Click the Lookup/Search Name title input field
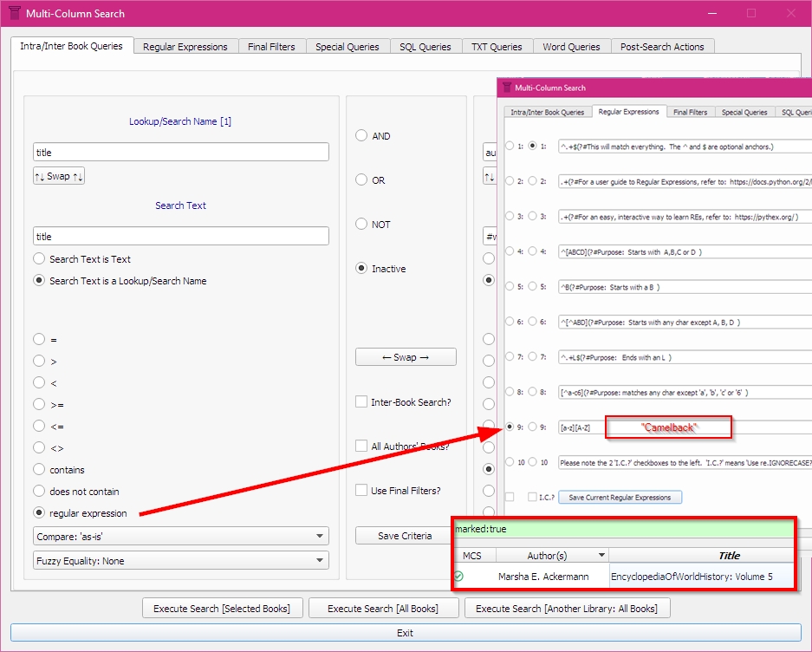Image resolution: width=812 pixels, height=652 pixels. coord(181,152)
